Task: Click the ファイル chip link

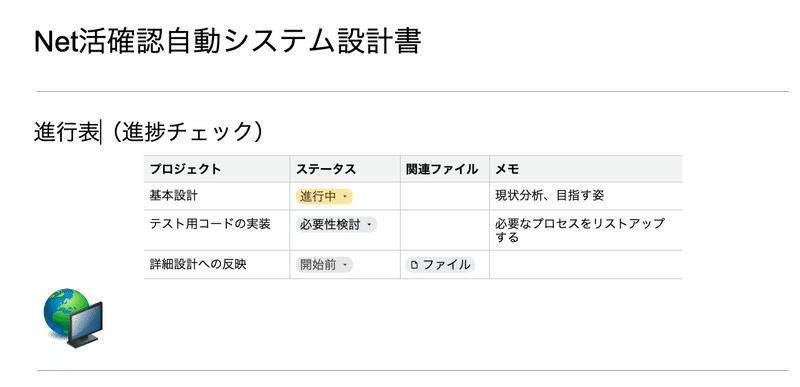Action: pyautogui.click(x=441, y=265)
